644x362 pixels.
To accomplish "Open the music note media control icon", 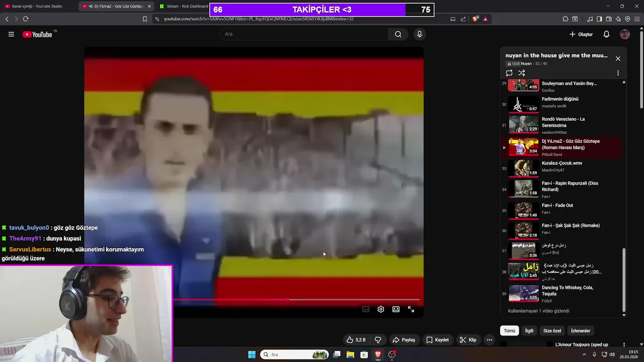I will [590, 19].
